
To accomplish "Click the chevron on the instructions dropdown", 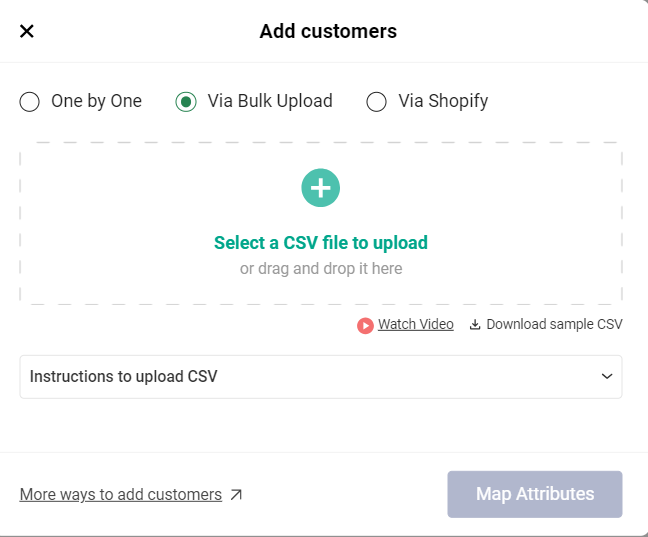I will pyautogui.click(x=606, y=377).
